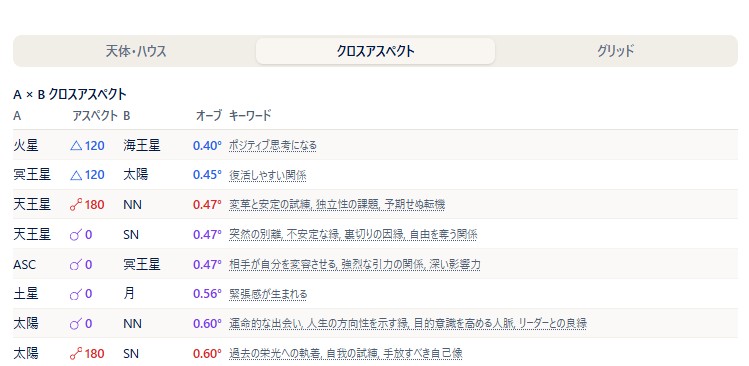
Task: Click the conjunction icon in 土星 row
Action: 76,294
